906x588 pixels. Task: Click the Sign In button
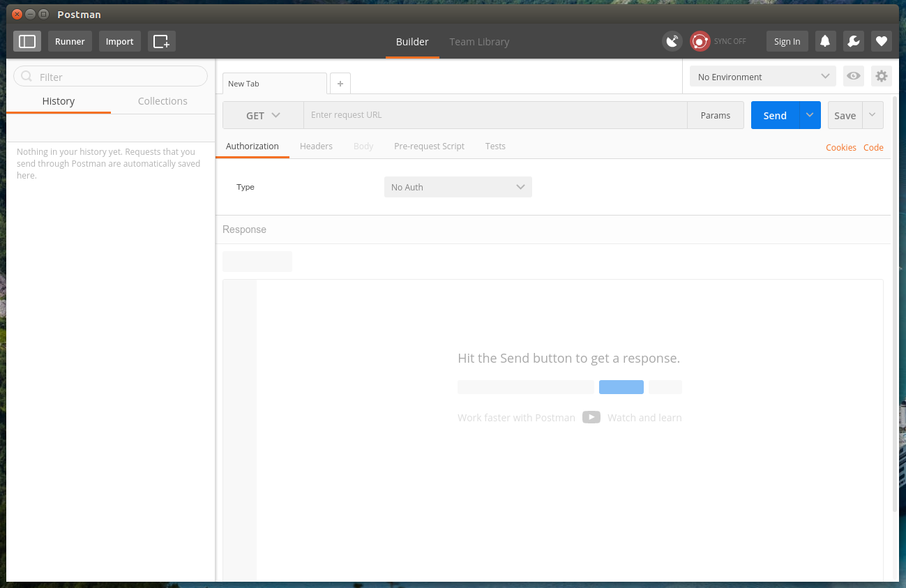pos(787,41)
